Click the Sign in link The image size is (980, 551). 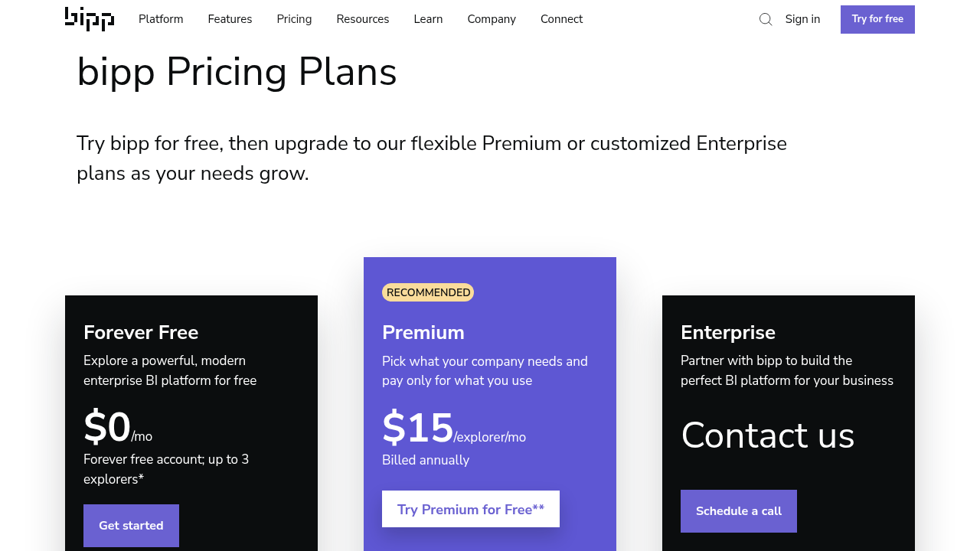[802, 19]
